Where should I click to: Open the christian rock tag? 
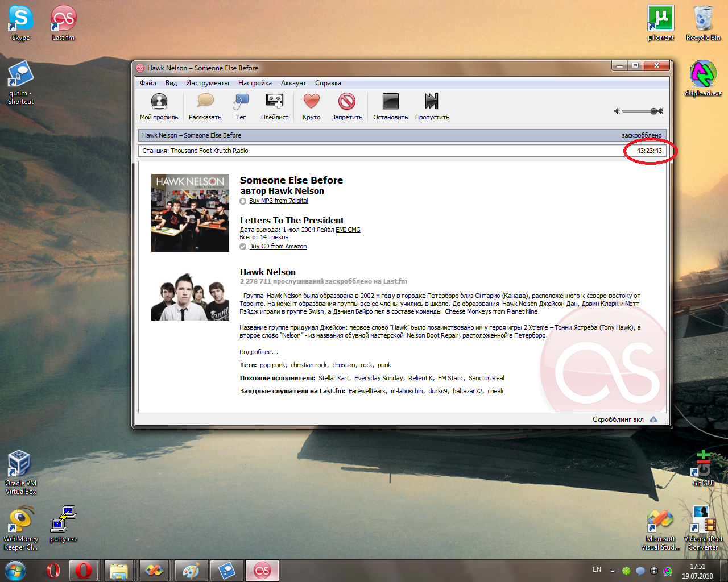click(309, 365)
